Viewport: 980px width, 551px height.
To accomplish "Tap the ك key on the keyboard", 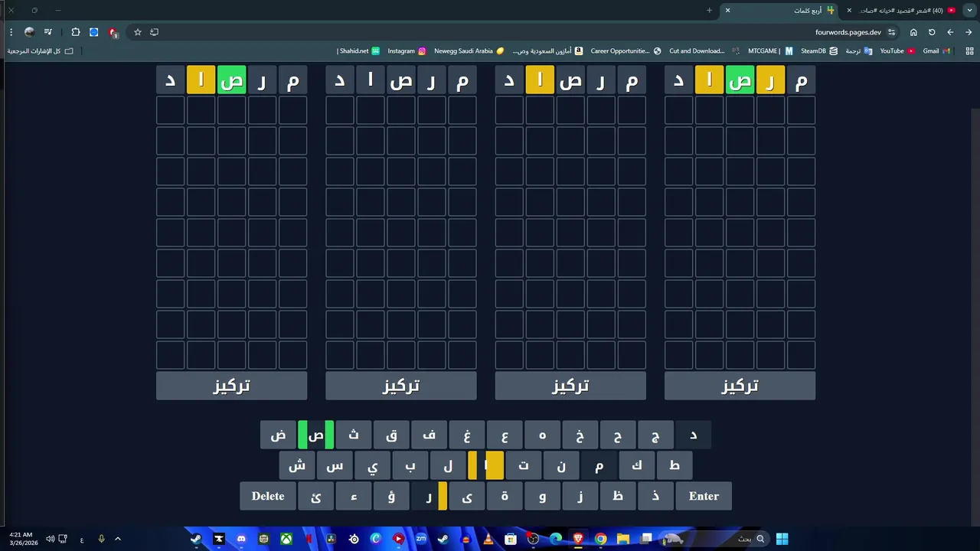I will pos(636,465).
